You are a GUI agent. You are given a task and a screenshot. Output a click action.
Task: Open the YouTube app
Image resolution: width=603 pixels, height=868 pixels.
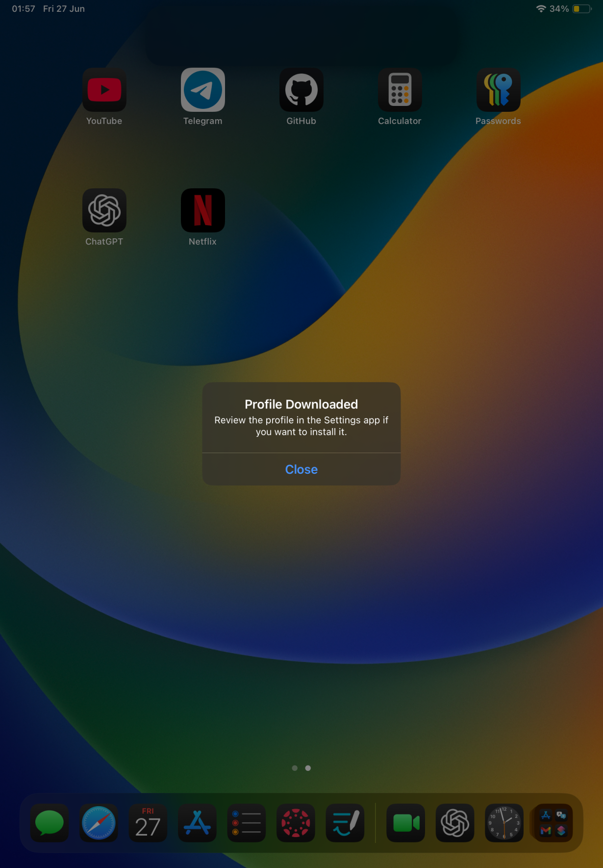coord(104,90)
